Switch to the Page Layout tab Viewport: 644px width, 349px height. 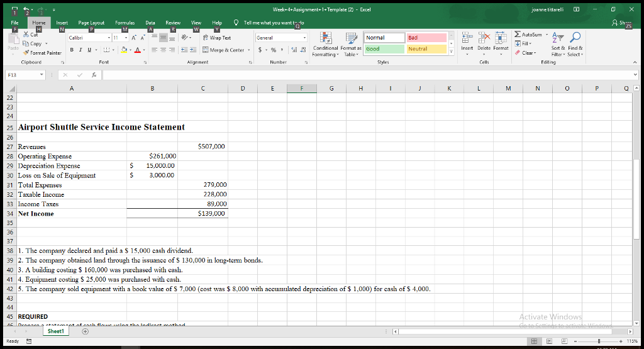click(91, 23)
